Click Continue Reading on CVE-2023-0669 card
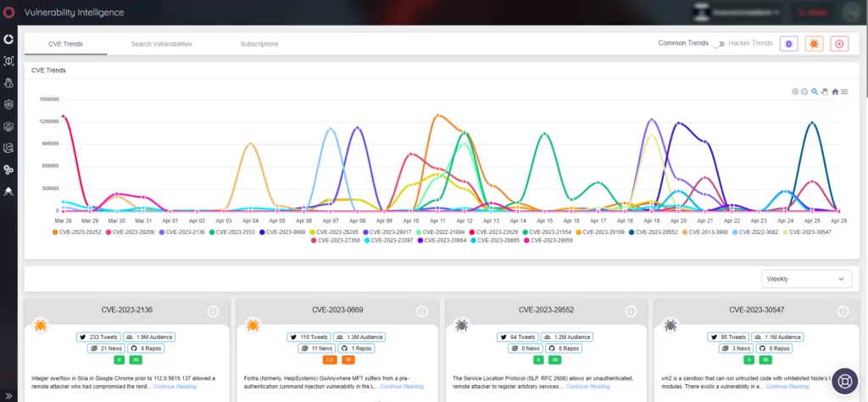This screenshot has width=868, height=402. click(x=401, y=387)
